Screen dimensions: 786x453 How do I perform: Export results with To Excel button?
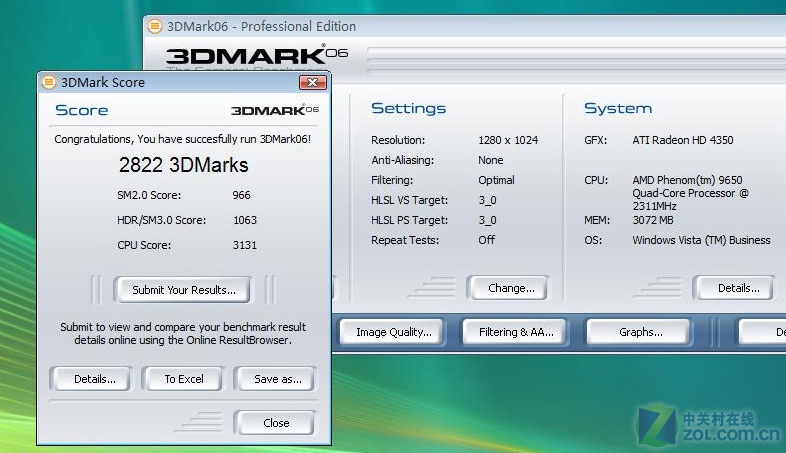pyautogui.click(x=183, y=379)
